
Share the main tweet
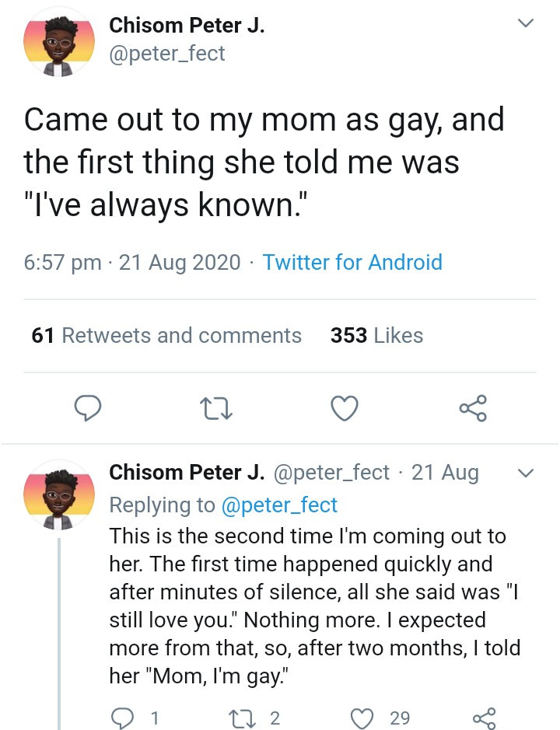(x=472, y=408)
